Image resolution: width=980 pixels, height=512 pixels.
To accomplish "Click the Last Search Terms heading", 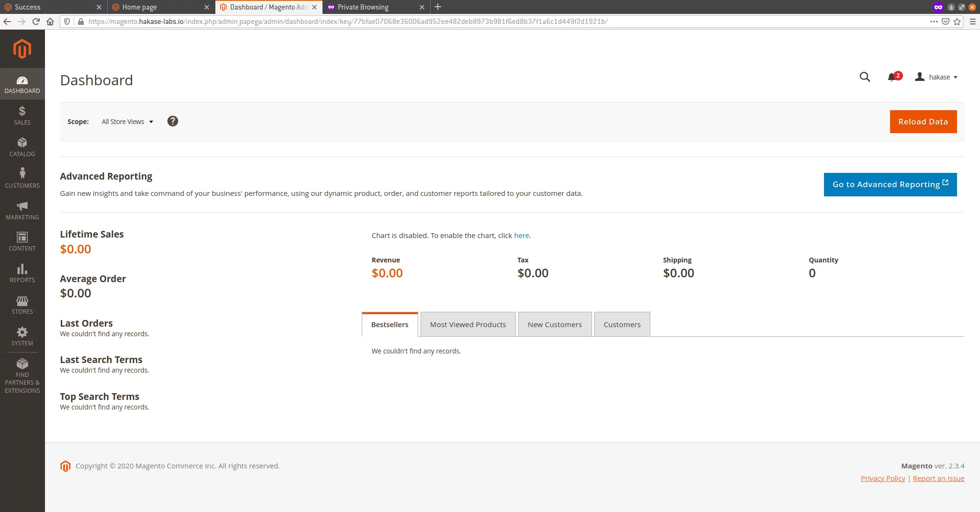I will coord(101,360).
